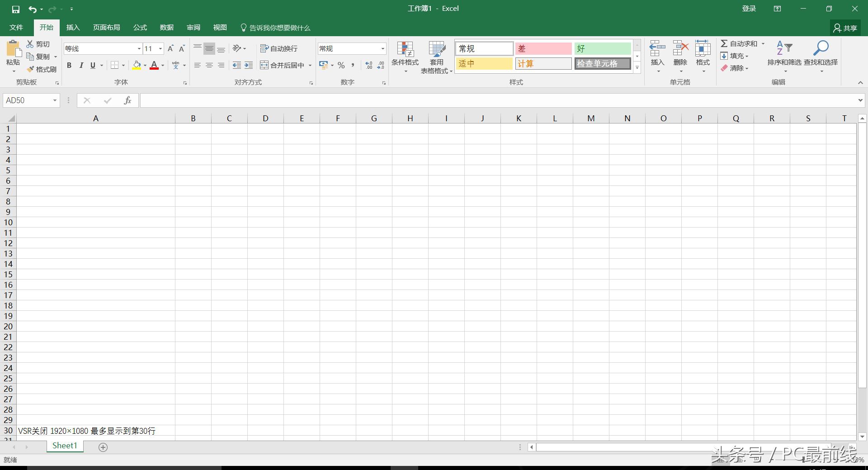The image size is (868, 470).
Task: Apply the 差 (Bad) cell style
Action: 543,48
